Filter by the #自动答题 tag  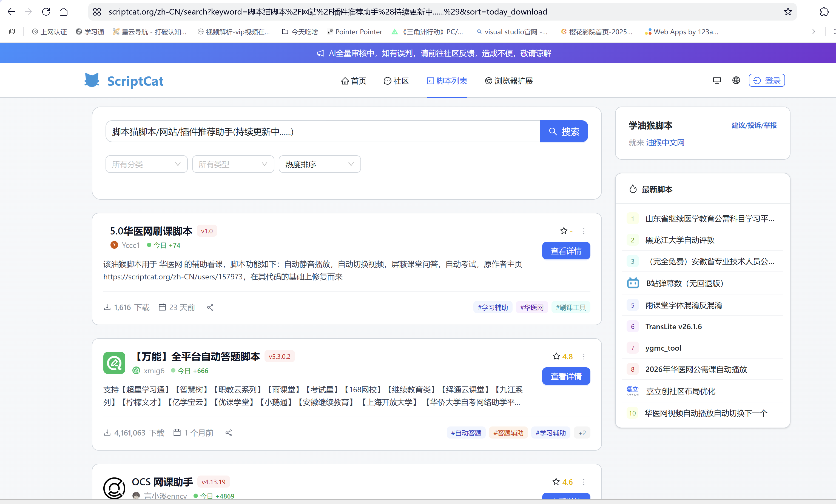point(466,433)
